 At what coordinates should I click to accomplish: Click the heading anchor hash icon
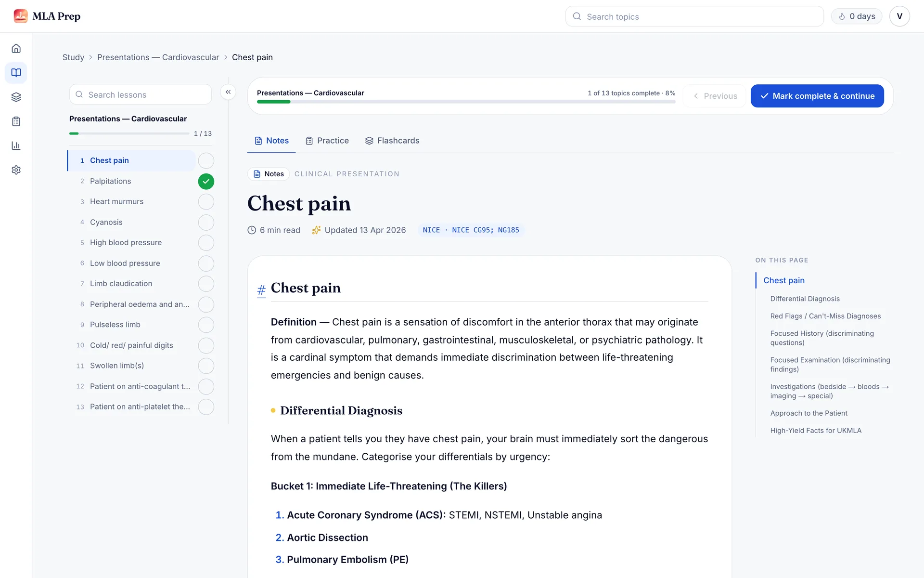pyautogui.click(x=261, y=290)
